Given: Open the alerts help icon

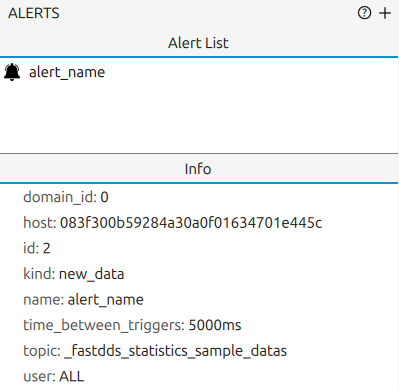Looking at the screenshot, I should pos(364,13).
